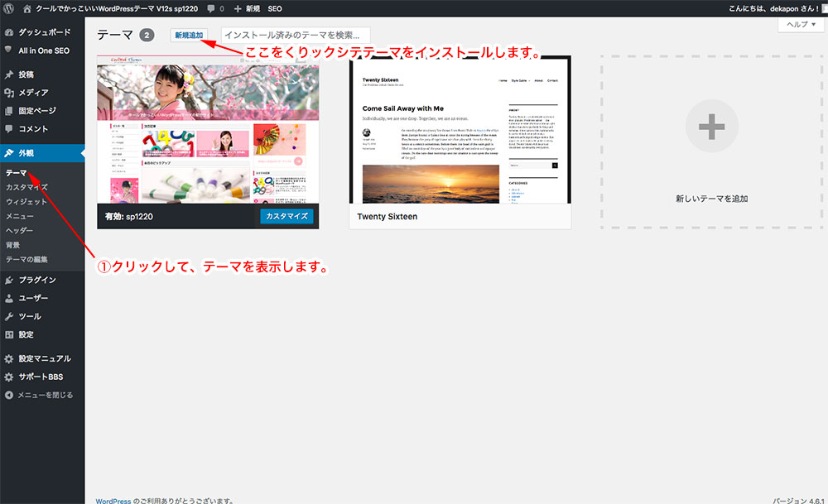This screenshot has height=504, width=828.
Task: Click the installed themes search field
Action: click(296, 35)
